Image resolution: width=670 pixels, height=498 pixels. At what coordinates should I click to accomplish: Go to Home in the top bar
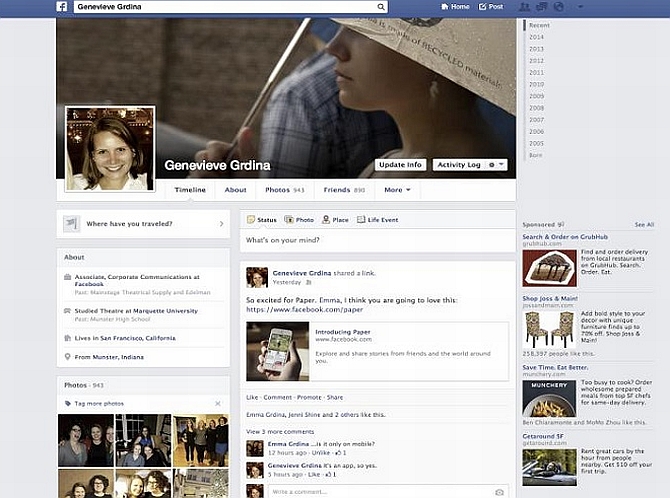pos(455,6)
